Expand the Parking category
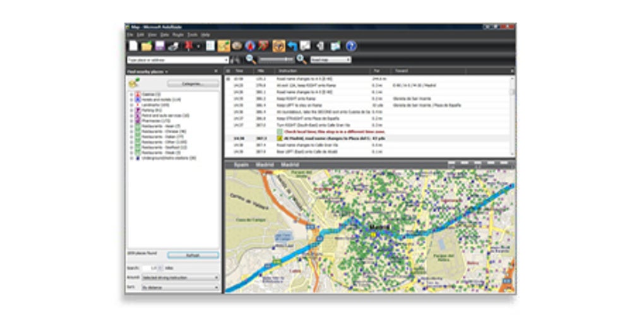644x322 pixels. point(131,110)
